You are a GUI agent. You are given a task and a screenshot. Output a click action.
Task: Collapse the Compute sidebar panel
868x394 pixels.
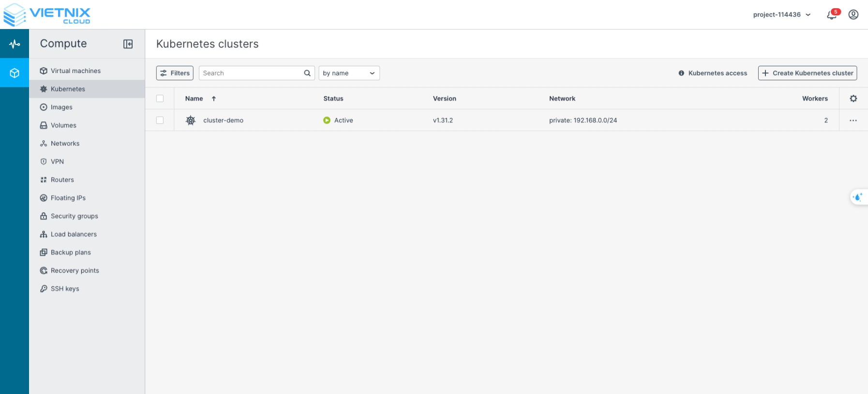pyautogui.click(x=128, y=44)
